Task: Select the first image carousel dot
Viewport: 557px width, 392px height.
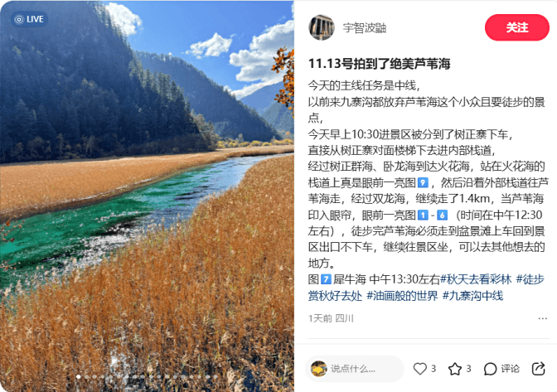Action: coord(78,377)
